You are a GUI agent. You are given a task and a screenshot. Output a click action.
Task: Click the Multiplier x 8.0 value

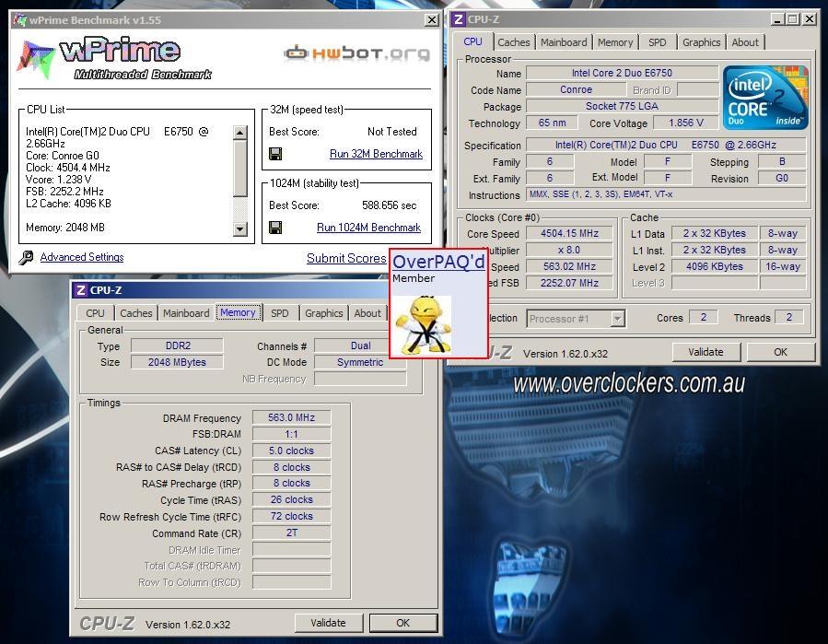click(x=570, y=250)
